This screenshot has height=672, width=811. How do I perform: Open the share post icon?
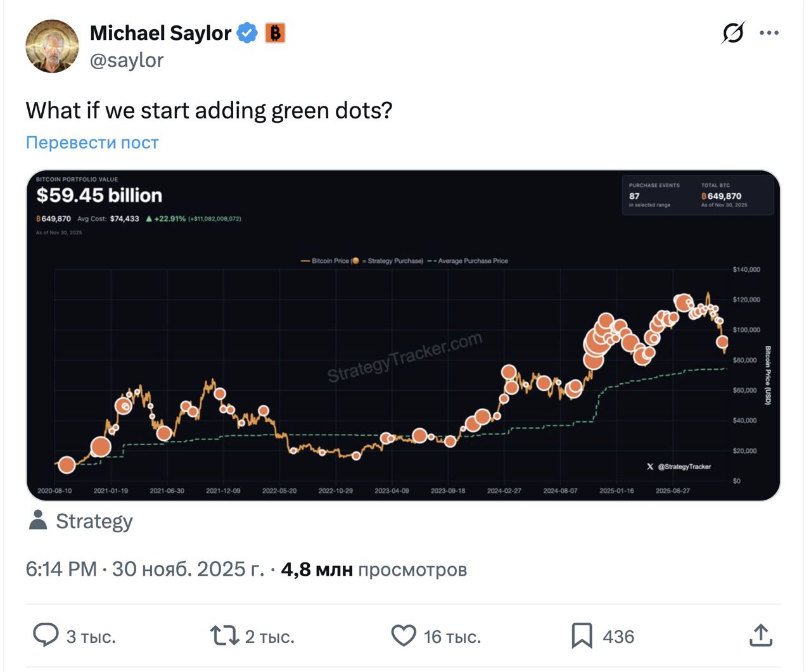pos(760,635)
